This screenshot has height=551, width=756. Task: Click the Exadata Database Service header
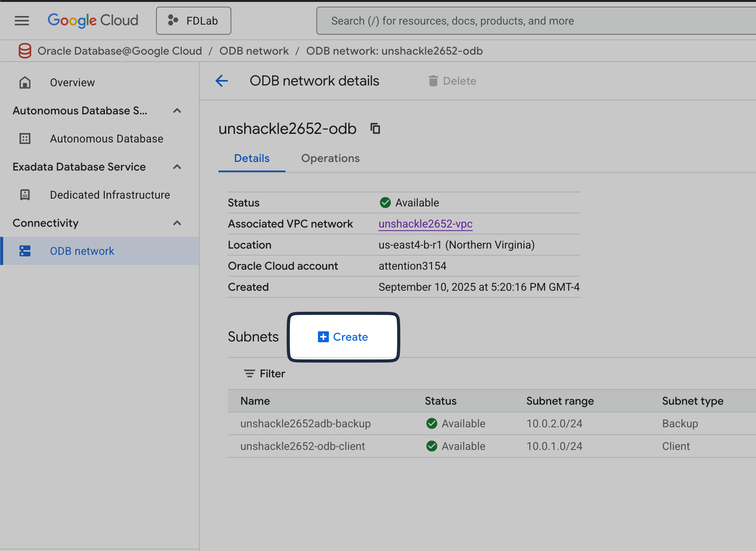[x=79, y=167]
